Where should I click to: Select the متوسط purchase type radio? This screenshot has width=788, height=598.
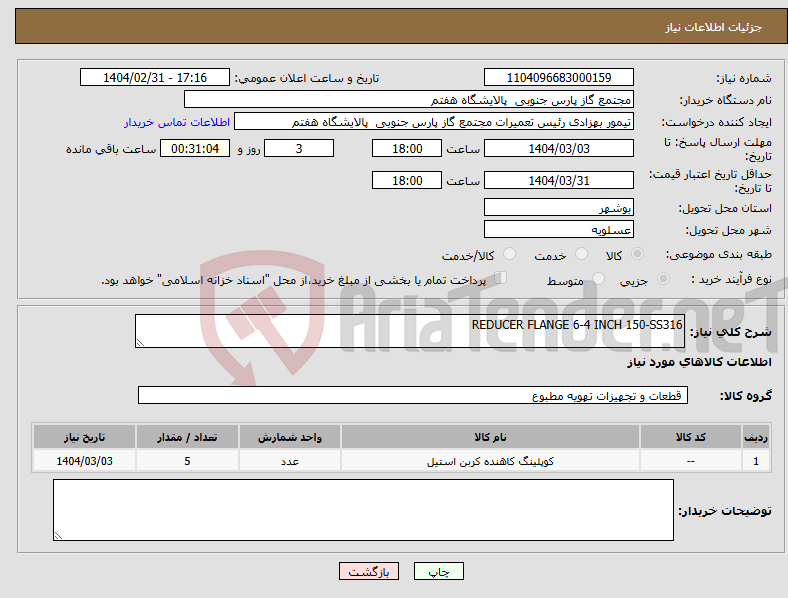pos(598,278)
